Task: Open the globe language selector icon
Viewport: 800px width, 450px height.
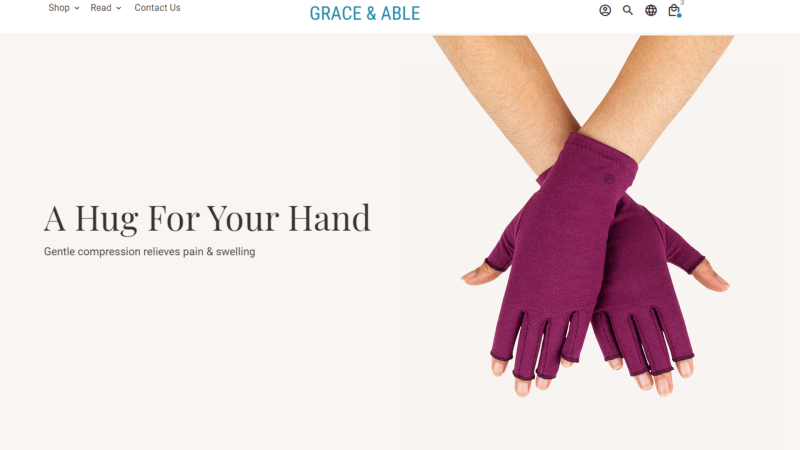Action: [651, 10]
